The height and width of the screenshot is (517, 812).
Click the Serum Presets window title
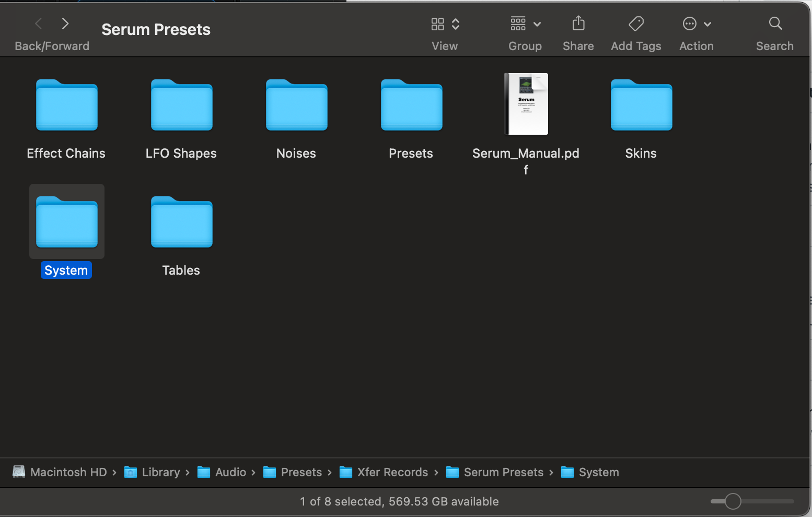pos(156,29)
